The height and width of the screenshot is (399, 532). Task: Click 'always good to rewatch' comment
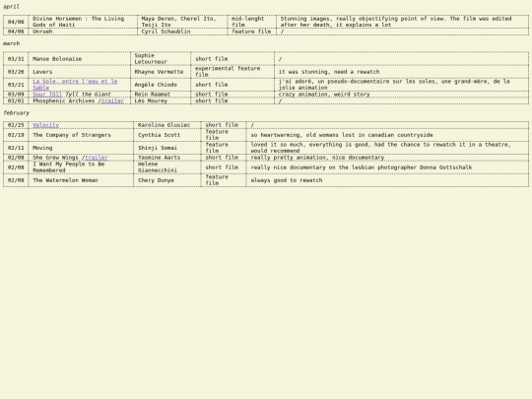[387, 180]
